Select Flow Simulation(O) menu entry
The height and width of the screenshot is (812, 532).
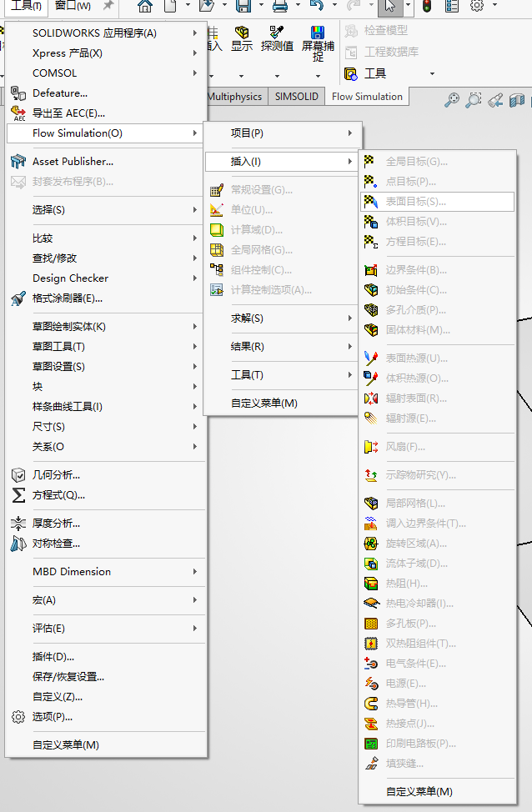105,133
